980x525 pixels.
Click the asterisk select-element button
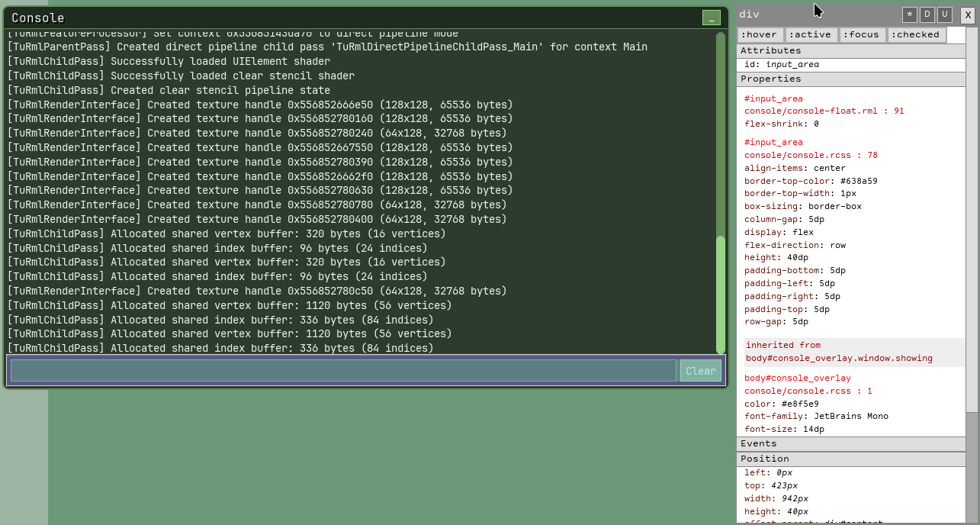point(909,14)
